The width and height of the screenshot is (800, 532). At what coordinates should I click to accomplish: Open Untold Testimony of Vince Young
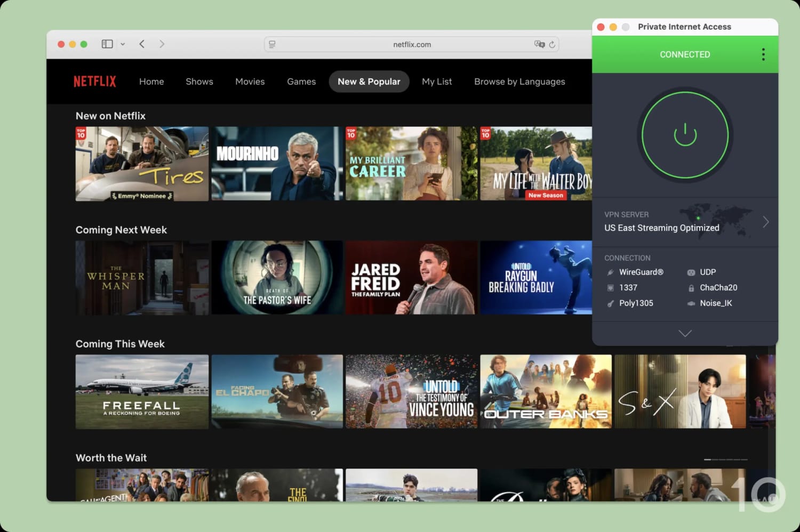click(411, 392)
